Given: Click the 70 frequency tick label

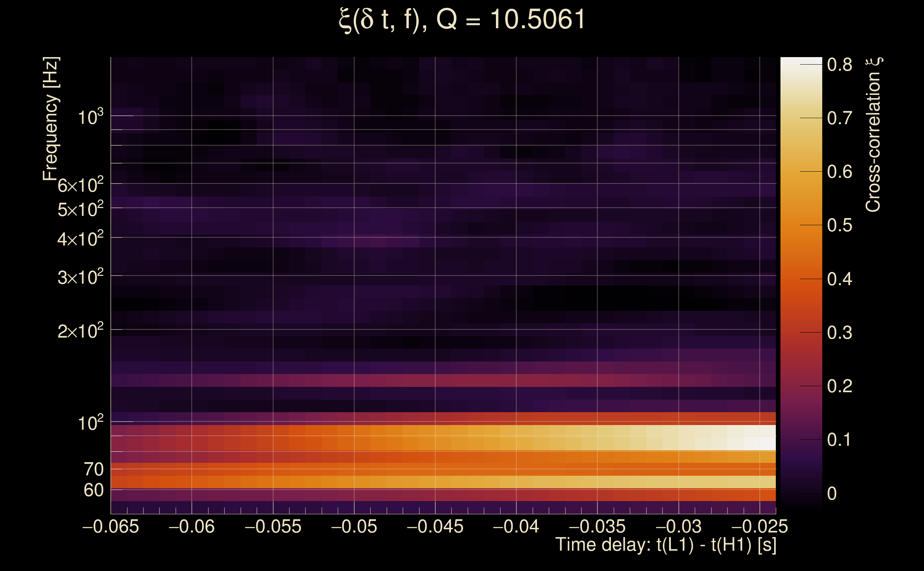Looking at the screenshot, I should coord(93,469).
